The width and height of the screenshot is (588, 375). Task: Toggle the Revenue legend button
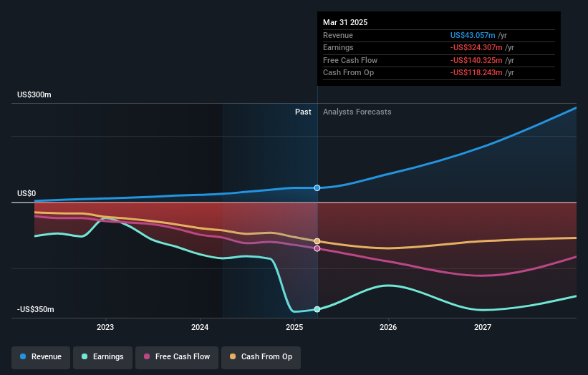[41, 357]
